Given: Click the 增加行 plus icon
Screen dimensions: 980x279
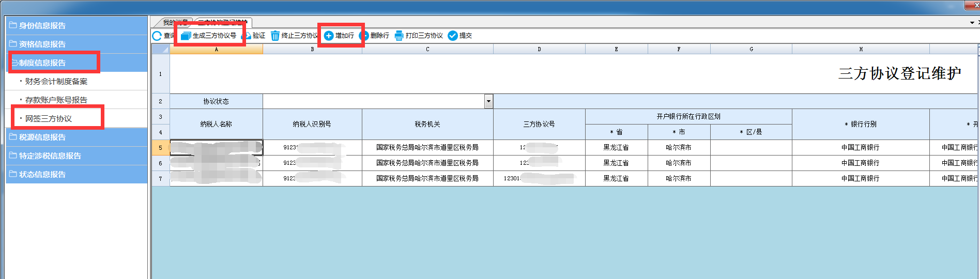Looking at the screenshot, I should [329, 36].
